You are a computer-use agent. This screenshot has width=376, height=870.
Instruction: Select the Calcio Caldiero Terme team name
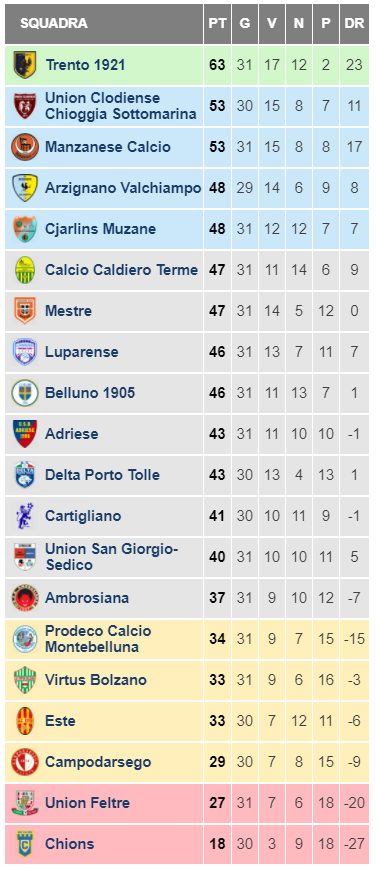(121, 270)
